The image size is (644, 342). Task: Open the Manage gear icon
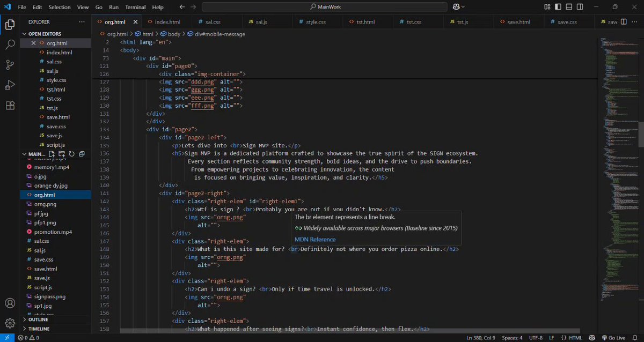pyautogui.click(x=10, y=323)
